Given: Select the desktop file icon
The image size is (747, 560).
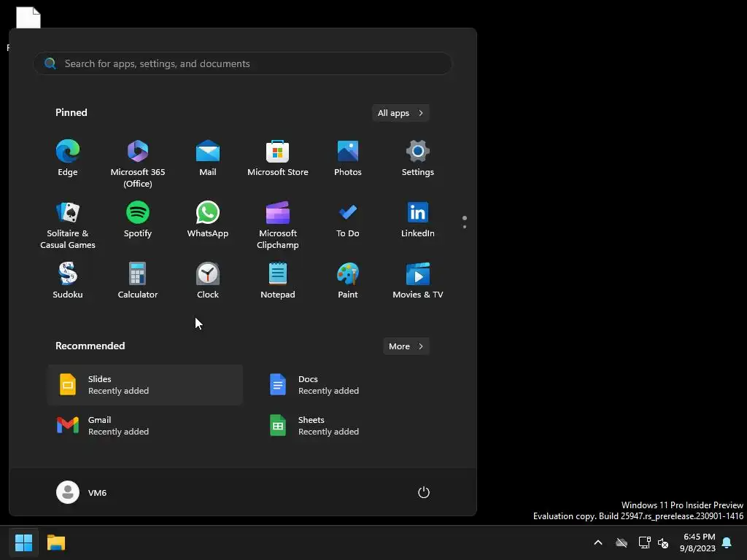Looking at the screenshot, I should coord(28,17).
